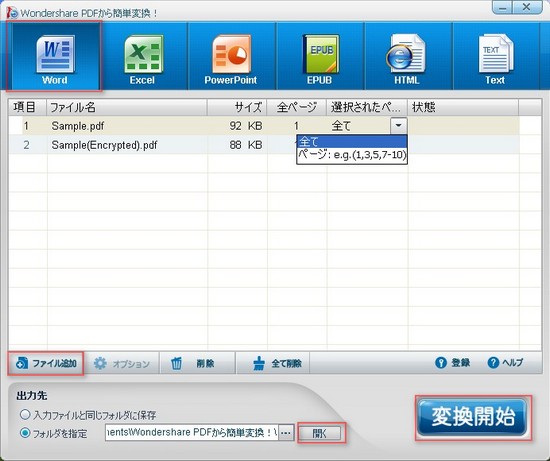Pick the PowerPoint conversion format

point(232,56)
